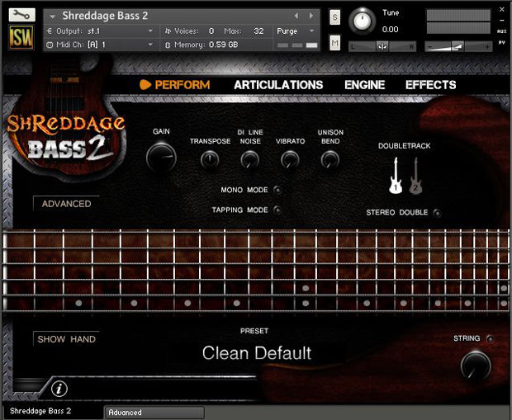This screenshot has width=512, height=420.
Task: Open the Midi Ch dropdown
Action: 100,45
